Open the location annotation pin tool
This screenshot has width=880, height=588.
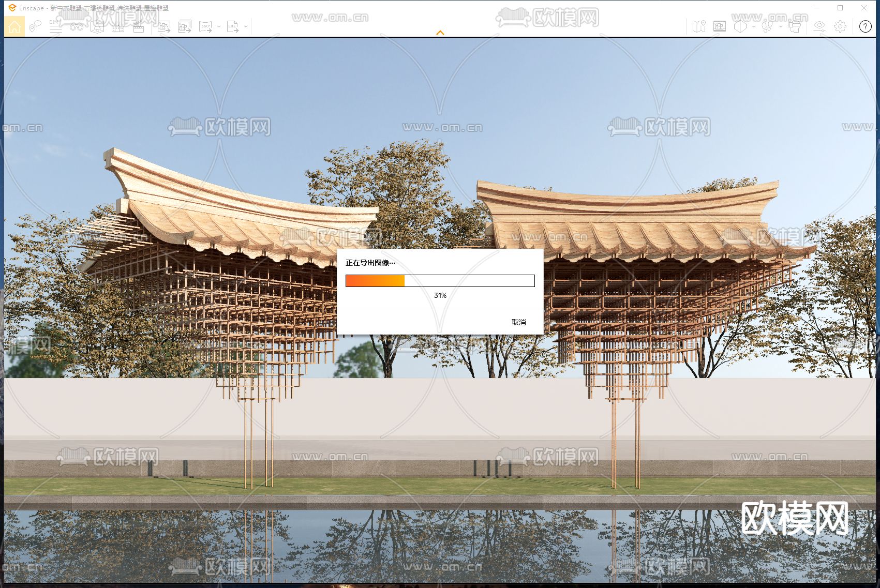click(x=35, y=26)
